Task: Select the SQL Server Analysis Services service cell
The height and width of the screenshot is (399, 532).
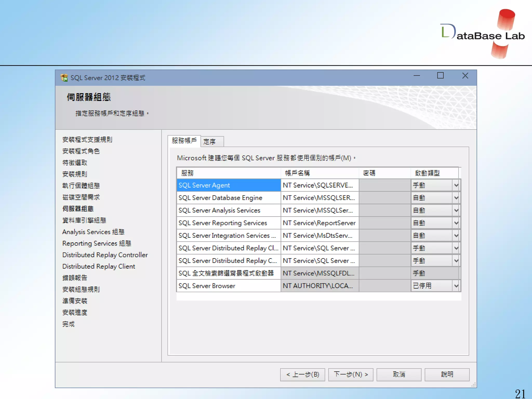Action: 229,210
